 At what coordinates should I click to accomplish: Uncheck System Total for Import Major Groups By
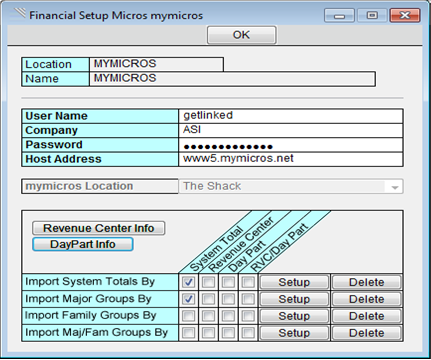[188, 299]
